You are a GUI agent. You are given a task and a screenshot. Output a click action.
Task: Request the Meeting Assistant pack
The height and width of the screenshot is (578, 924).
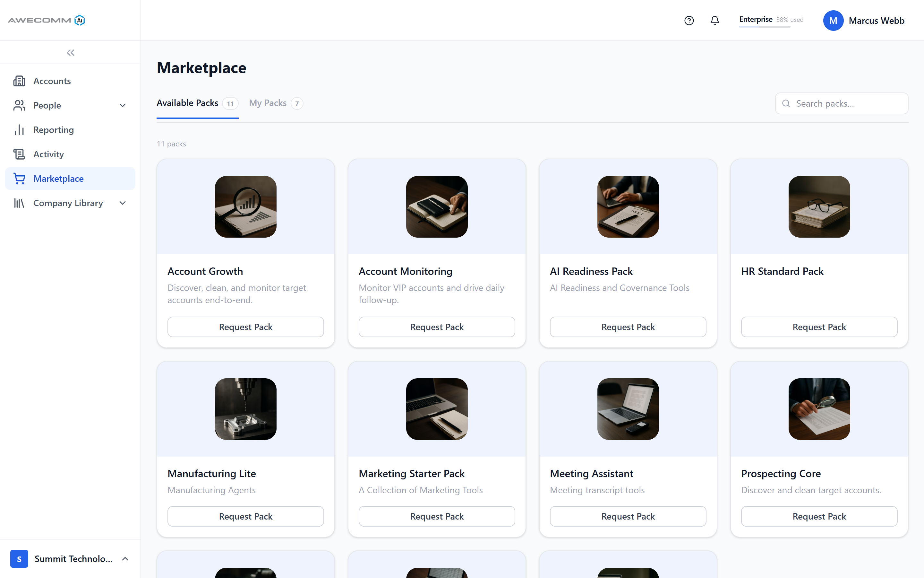click(x=628, y=516)
